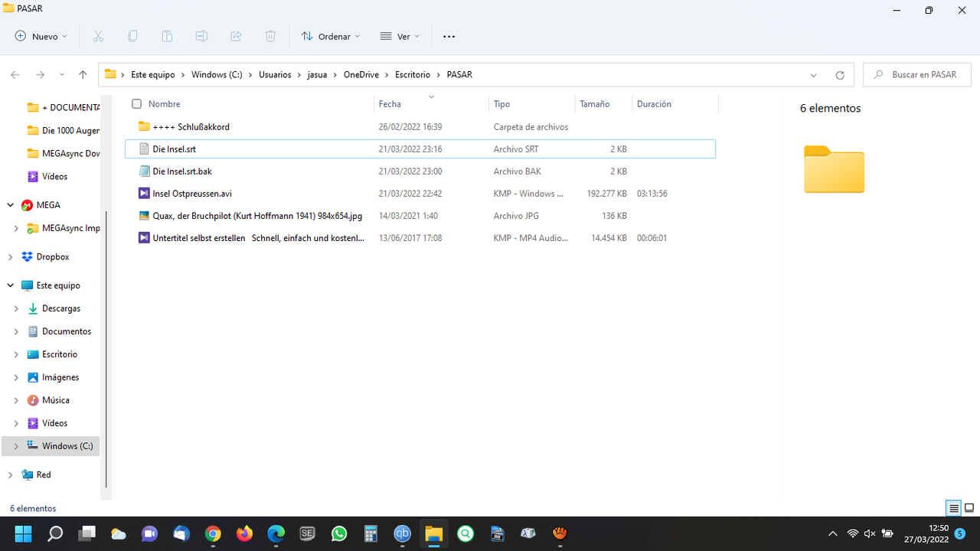
Task: Expand the 'MEGAsync Imp' tree node
Action: (16, 228)
